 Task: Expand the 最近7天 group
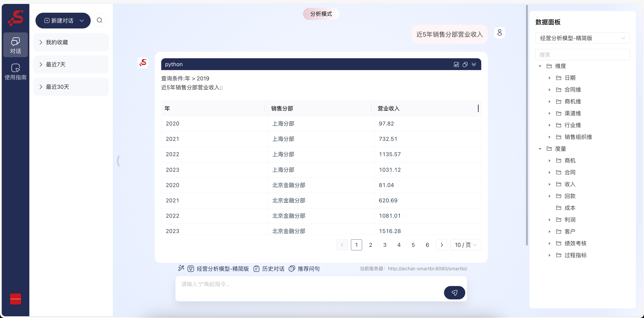pos(71,65)
